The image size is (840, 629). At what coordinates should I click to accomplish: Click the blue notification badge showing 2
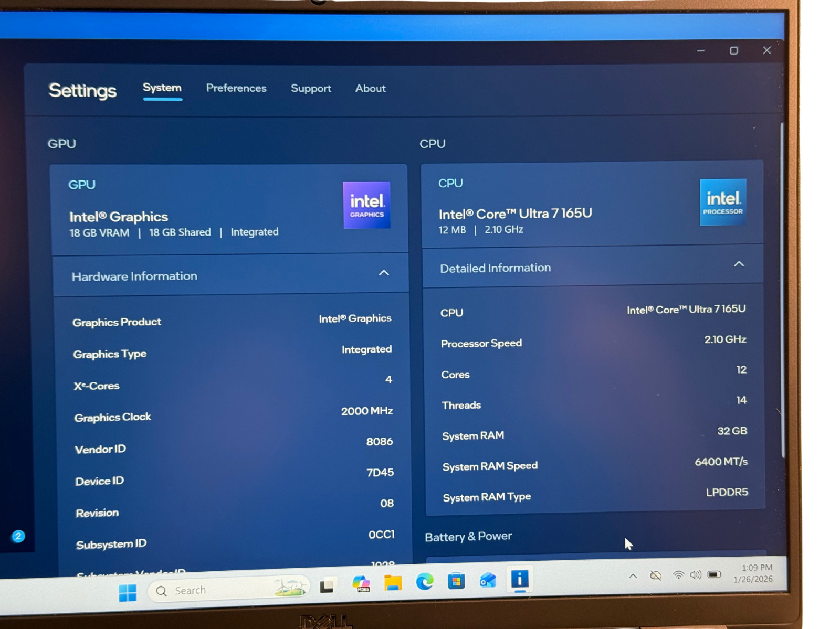coord(18,536)
